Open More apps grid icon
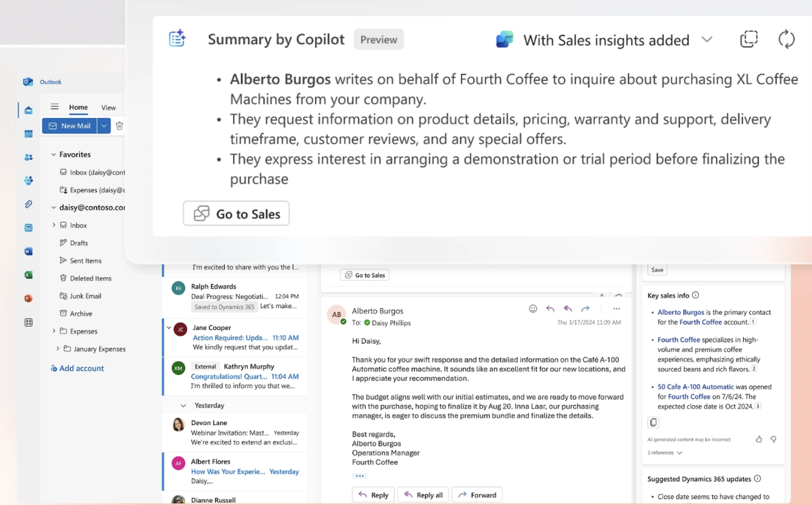 [28, 322]
